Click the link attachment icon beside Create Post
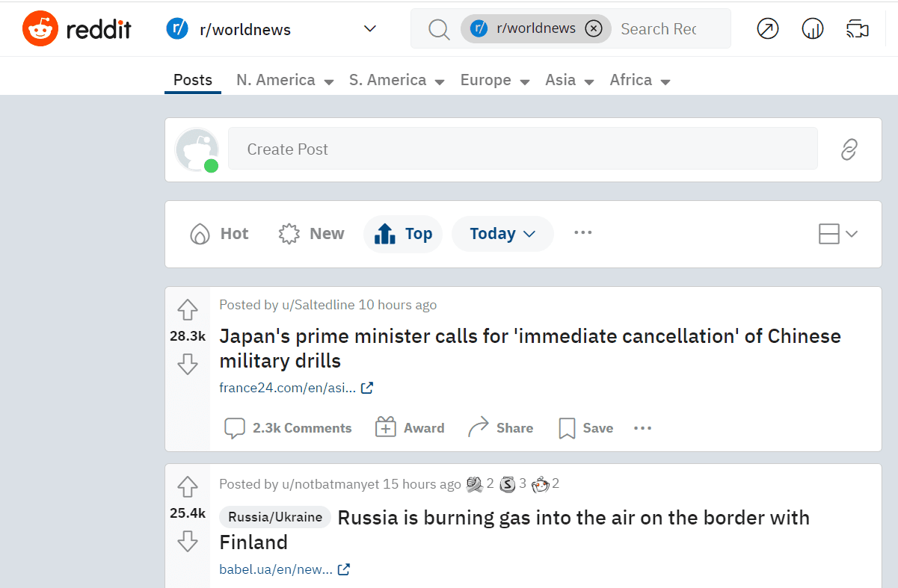The height and width of the screenshot is (588, 898). [849, 149]
